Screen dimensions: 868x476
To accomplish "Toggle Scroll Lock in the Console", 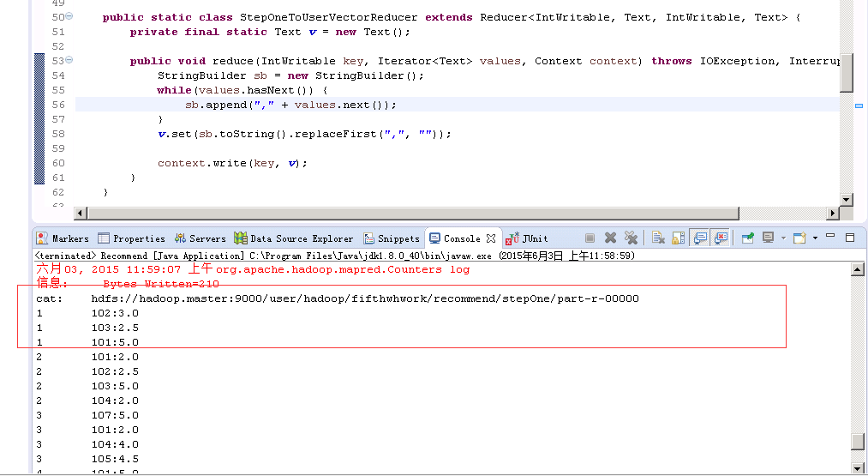I will click(x=678, y=238).
